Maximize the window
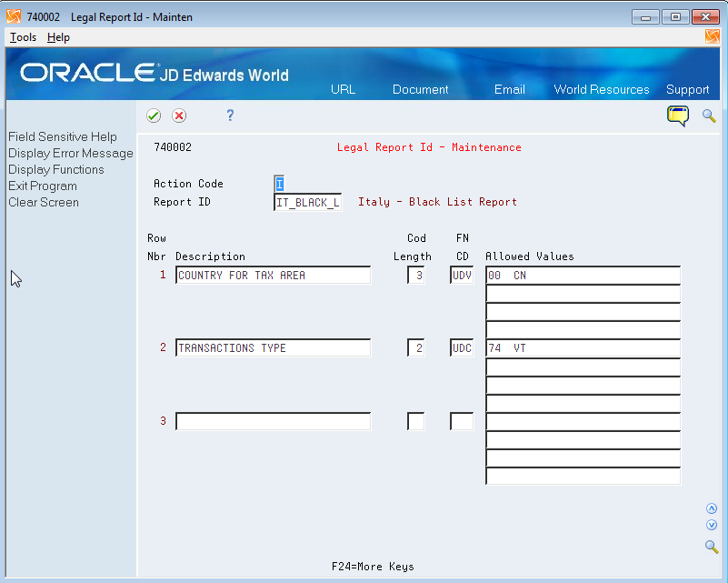The height and width of the screenshot is (583, 728). [x=675, y=17]
